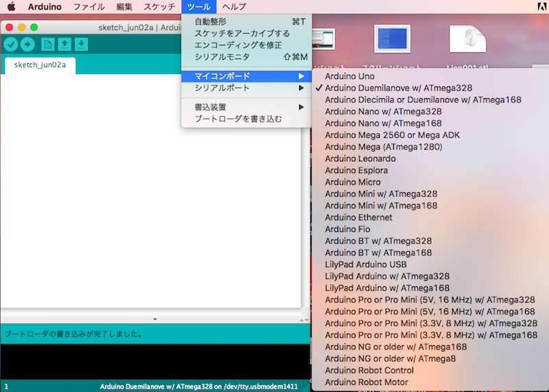Expand the マイコンボード submenu
The height and width of the screenshot is (392, 549).
246,76
